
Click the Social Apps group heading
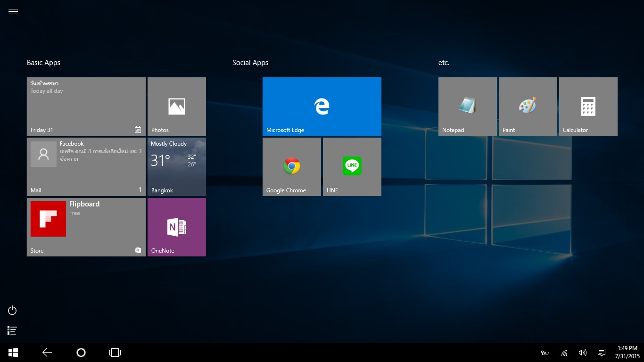[250, 63]
